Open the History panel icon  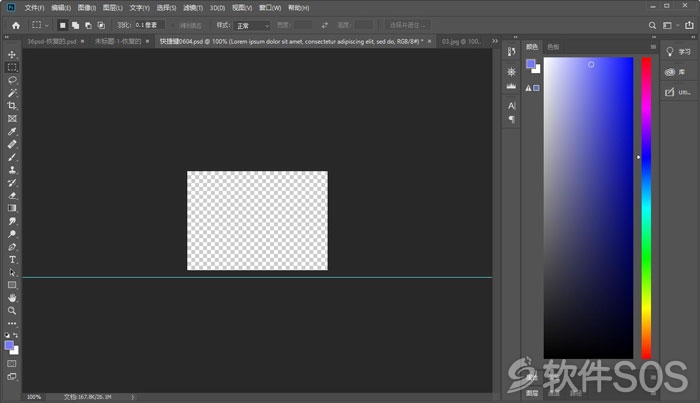[512, 52]
